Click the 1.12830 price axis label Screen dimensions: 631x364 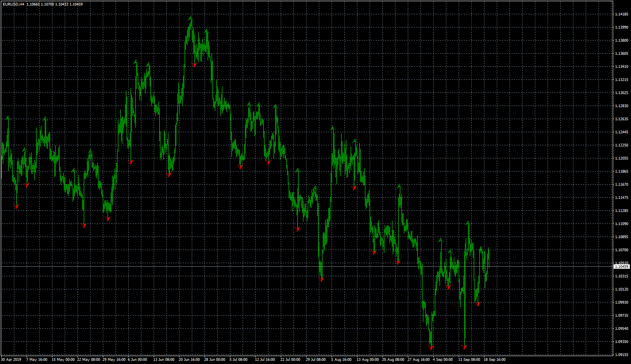[621, 106]
